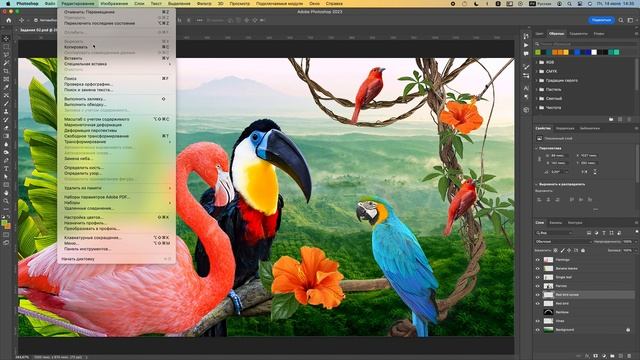Image resolution: width=640 pixels, height=360 pixels.
Task: Expand the Пастель swatch folder
Action: pos(537,89)
